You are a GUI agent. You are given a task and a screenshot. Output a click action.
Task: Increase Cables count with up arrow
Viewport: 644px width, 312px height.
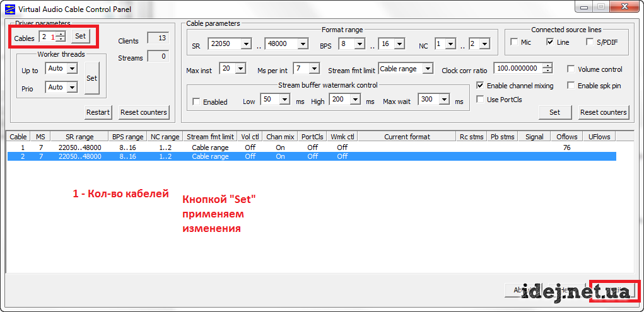[61, 33]
